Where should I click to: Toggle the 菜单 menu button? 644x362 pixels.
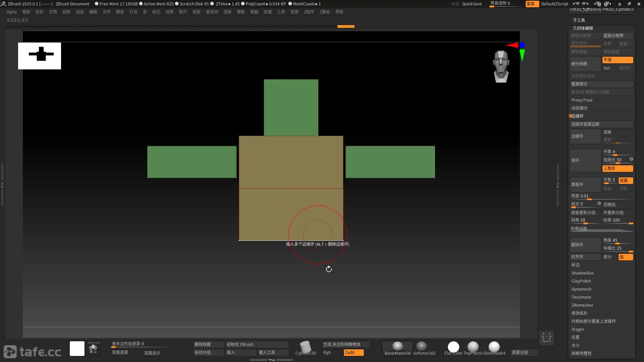tap(532, 4)
